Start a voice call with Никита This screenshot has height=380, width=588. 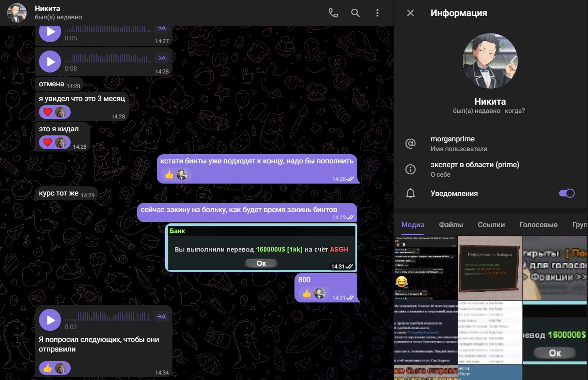333,13
